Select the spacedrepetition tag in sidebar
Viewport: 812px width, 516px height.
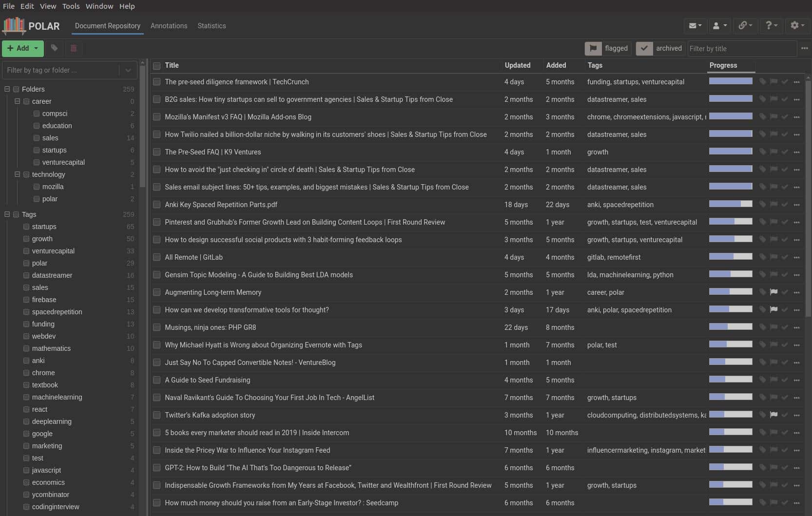57,312
